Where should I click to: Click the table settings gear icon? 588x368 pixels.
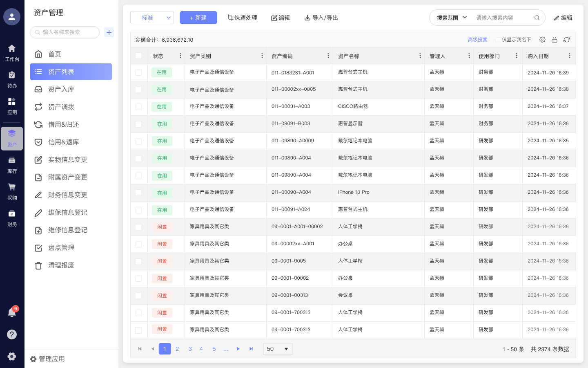coord(542,40)
